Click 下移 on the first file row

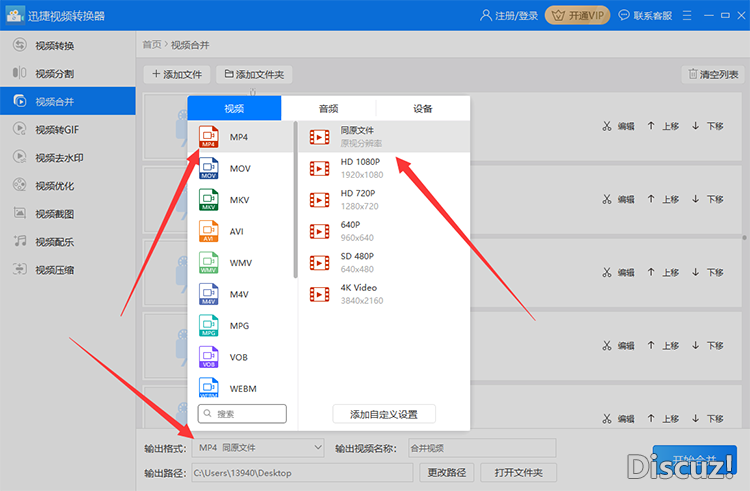[x=707, y=126]
